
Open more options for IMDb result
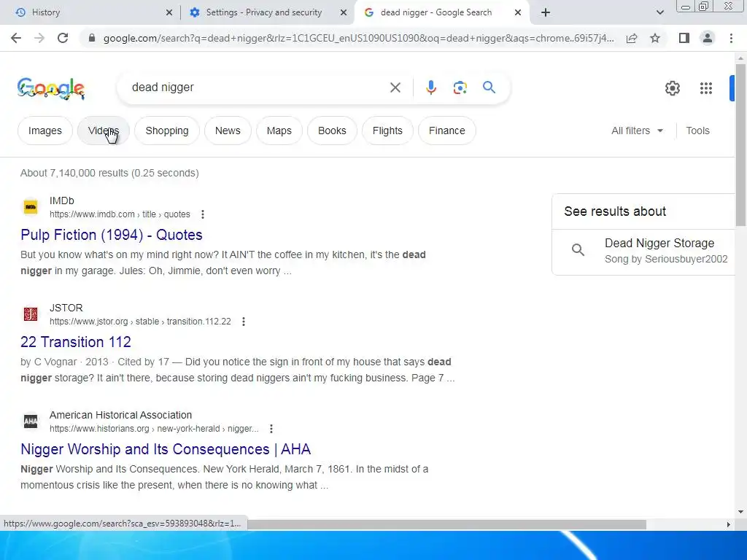203,214
